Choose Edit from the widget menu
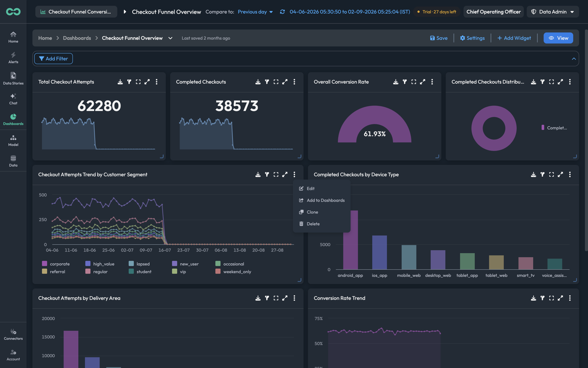 tap(322, 188)
